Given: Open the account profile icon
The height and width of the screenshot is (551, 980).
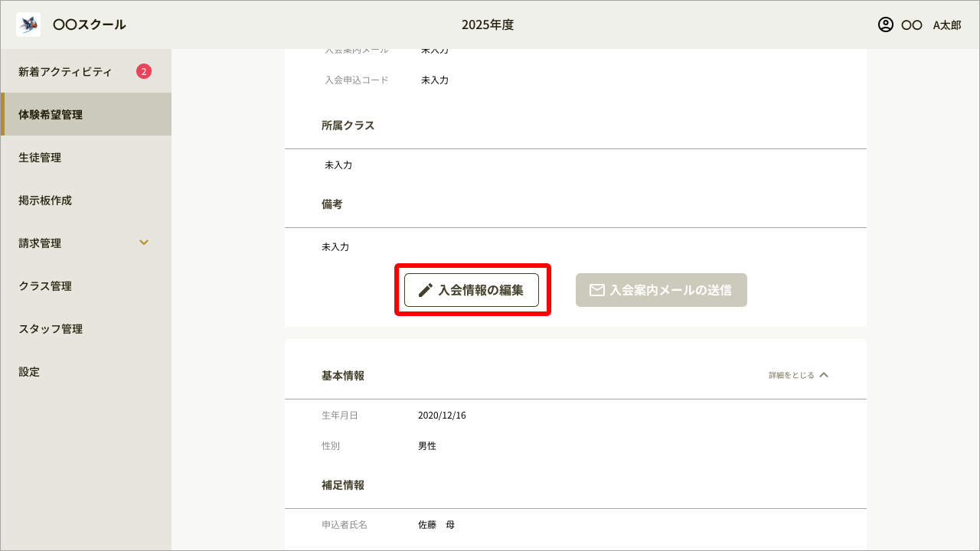Looking at the screenshot, I should pos(884,24).
